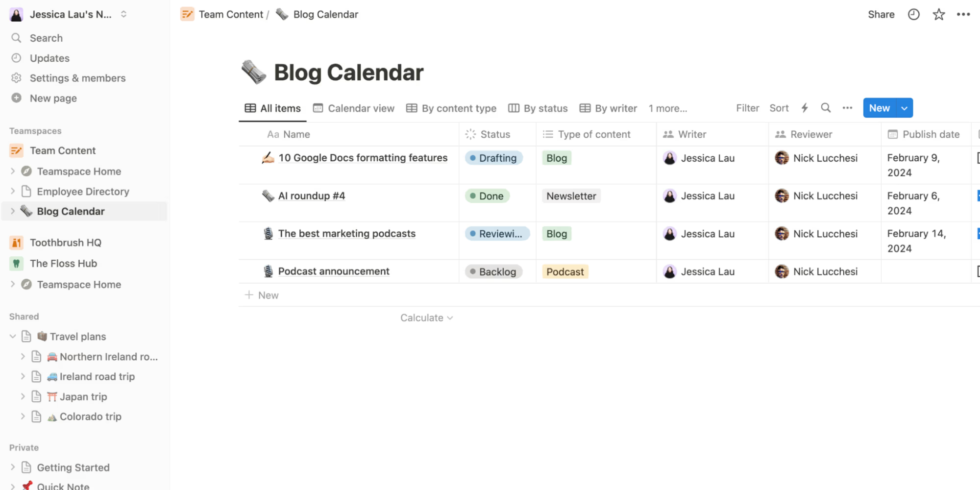The height and width of the screenshot is (490, 980).
Task: Search the Blog Calendar database via magnifier icon
Action: (x=826, y=108)
